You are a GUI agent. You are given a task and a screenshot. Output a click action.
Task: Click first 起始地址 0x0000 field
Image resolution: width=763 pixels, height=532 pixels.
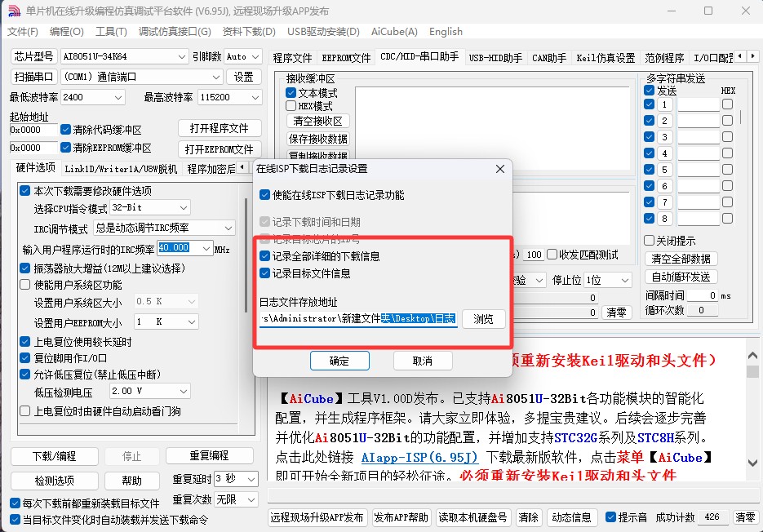pos(33,130)
